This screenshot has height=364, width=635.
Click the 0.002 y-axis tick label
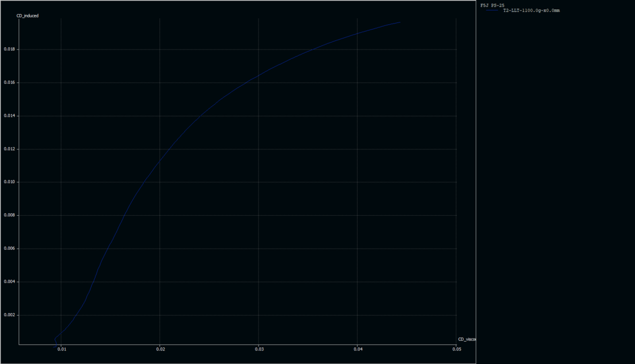tap(10, 315)
